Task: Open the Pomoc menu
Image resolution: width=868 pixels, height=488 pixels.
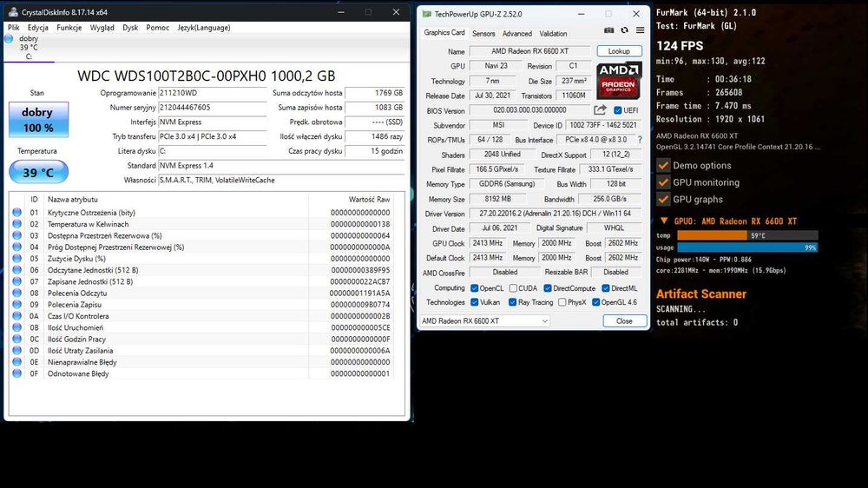Action: point(158,27)
